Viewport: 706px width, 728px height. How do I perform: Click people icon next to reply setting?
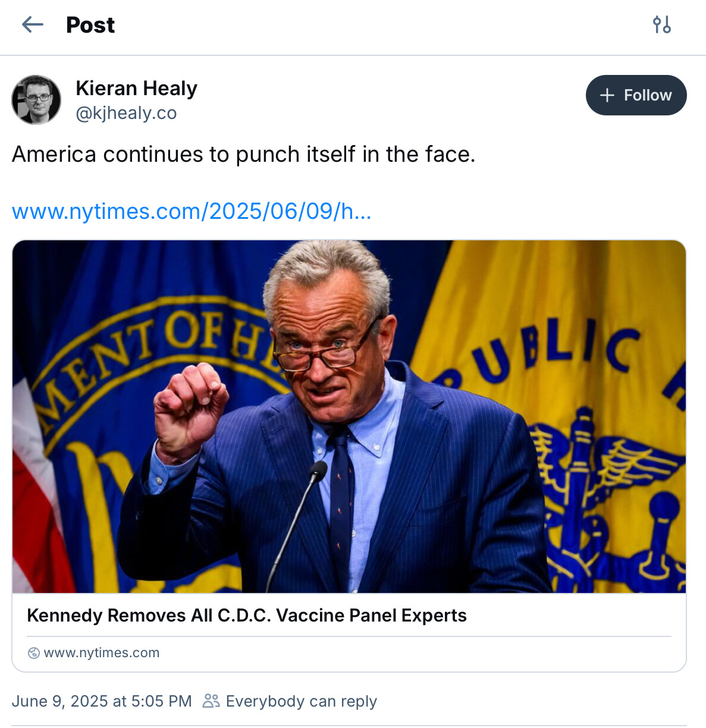pos(211,701)
